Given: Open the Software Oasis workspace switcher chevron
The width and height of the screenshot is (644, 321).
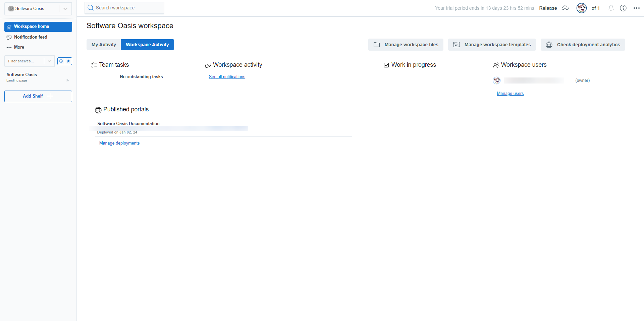Looking at the screenshot, I should coord(65,8).
